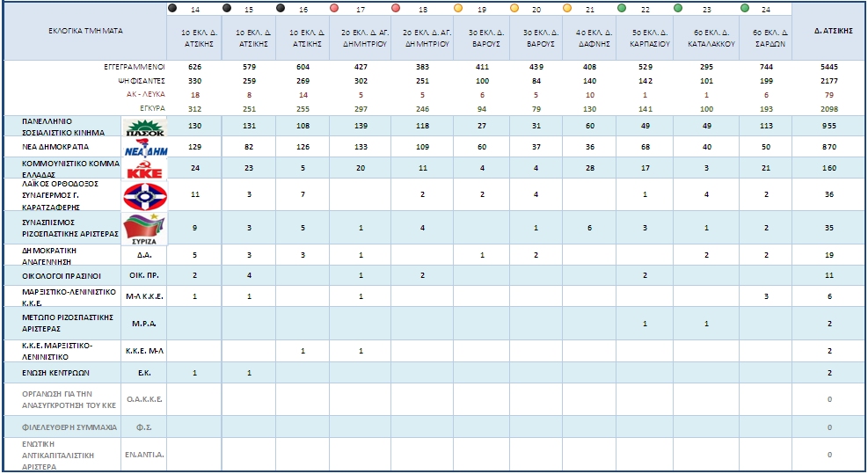Click the black dot beside column 14
Image resolution: width=868 pixels, height=474 pixels.
[172, 8]
